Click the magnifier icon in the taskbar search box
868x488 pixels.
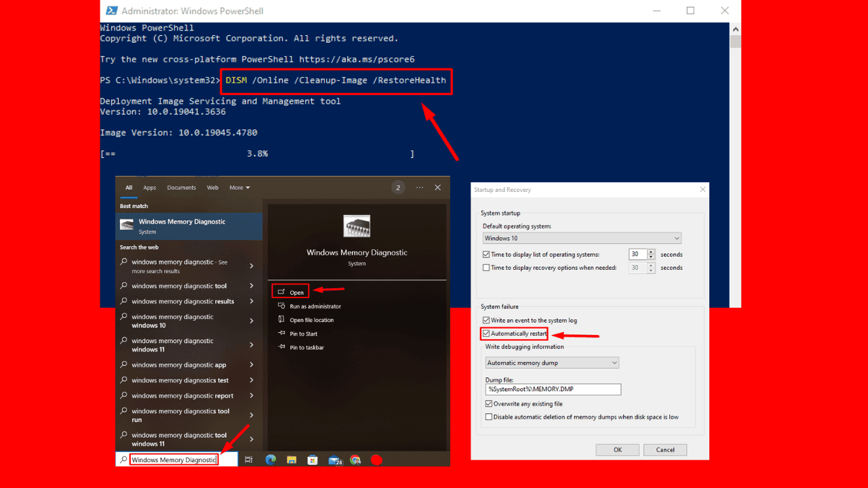[x=123, y=460]
